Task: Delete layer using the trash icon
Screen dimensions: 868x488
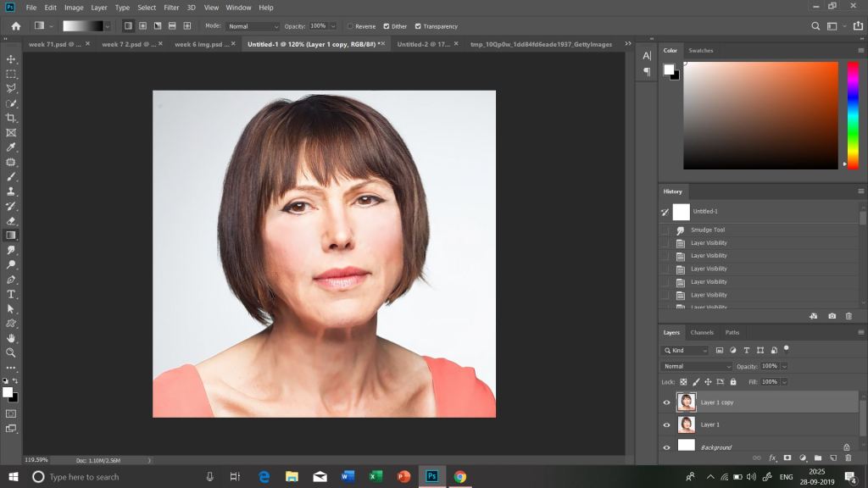Action: click(x=848, y=457)
